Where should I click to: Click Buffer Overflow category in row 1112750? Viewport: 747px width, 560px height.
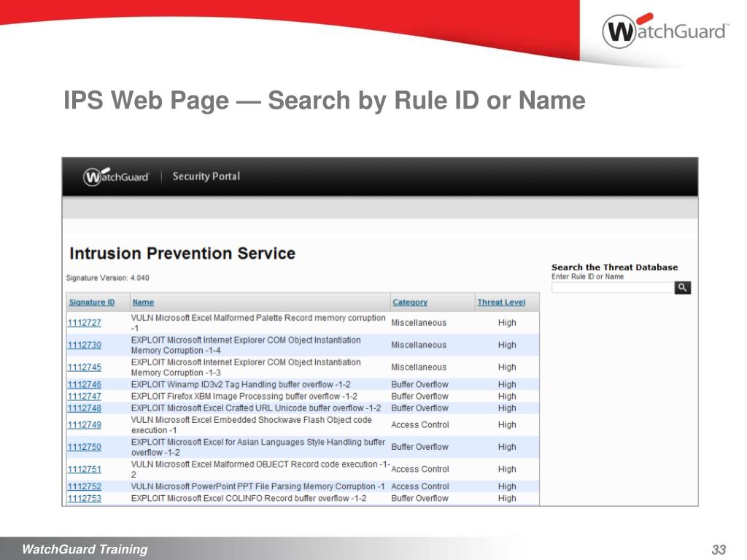[x=419, y=447]
